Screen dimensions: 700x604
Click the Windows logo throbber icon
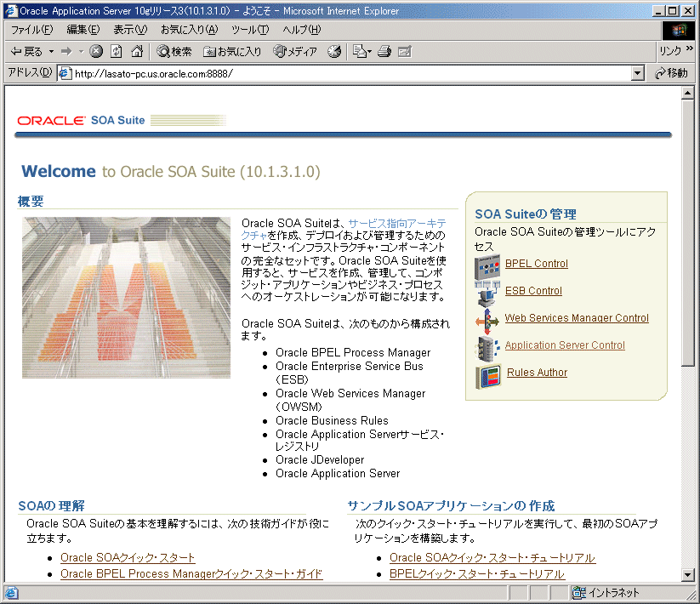(x=679, y=30)
